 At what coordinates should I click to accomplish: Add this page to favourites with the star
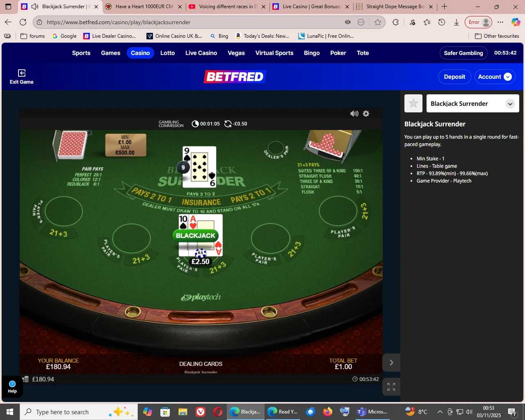(x=378, y=22)
